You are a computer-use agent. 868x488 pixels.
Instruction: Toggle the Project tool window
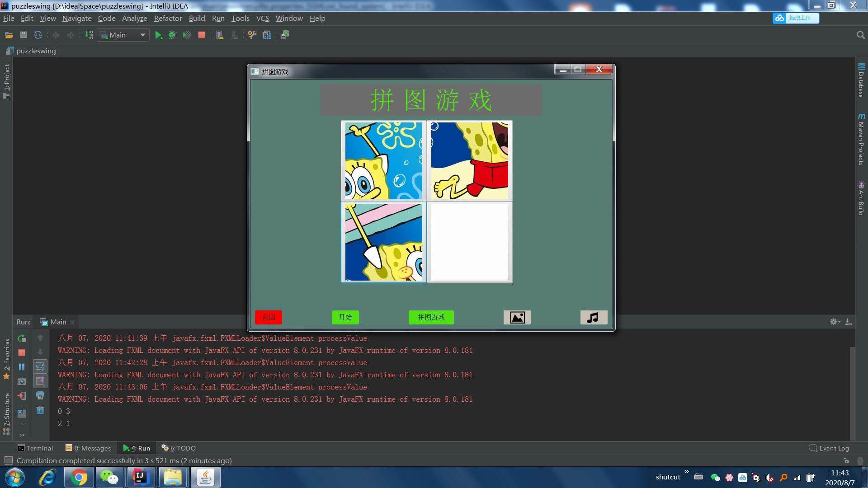pyautogui.click(x=7, y=81)
